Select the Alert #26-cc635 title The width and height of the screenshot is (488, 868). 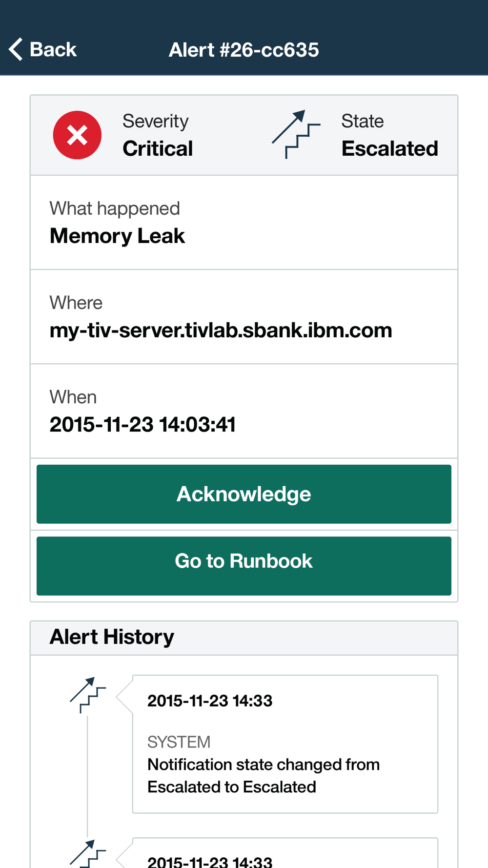pos(244,50)
